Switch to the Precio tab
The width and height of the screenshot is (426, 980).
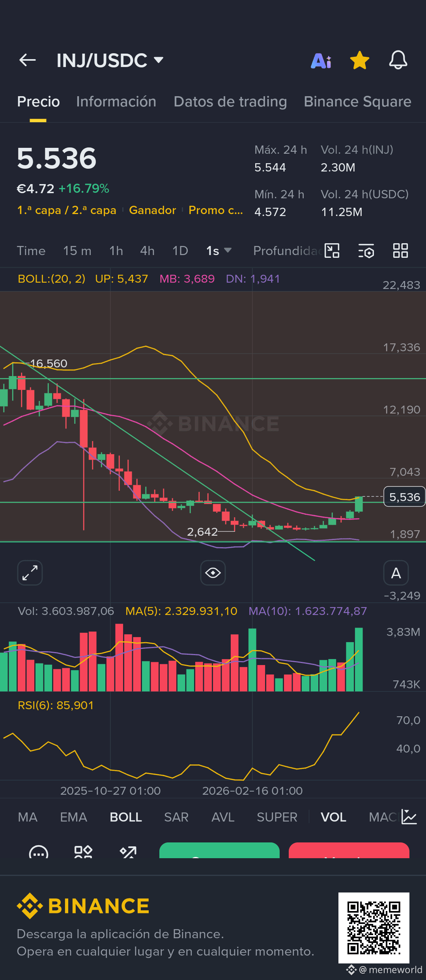click(38, 102)
